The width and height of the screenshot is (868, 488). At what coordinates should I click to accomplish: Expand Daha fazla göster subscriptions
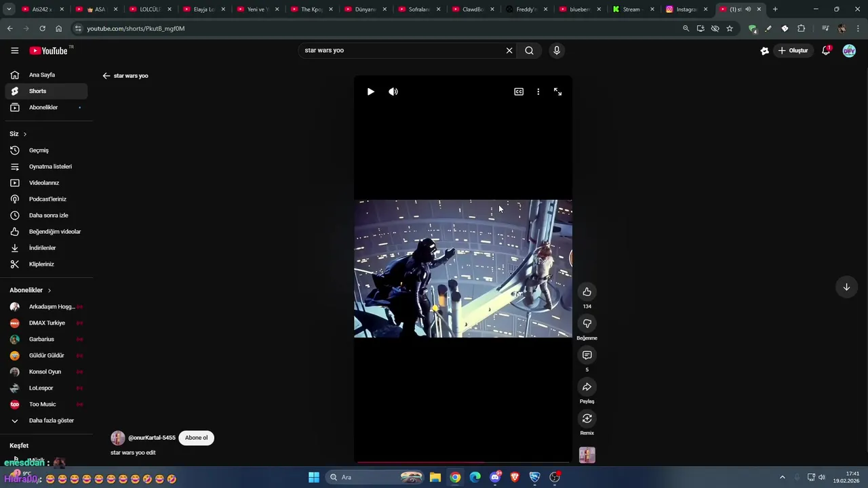(46, 420)
